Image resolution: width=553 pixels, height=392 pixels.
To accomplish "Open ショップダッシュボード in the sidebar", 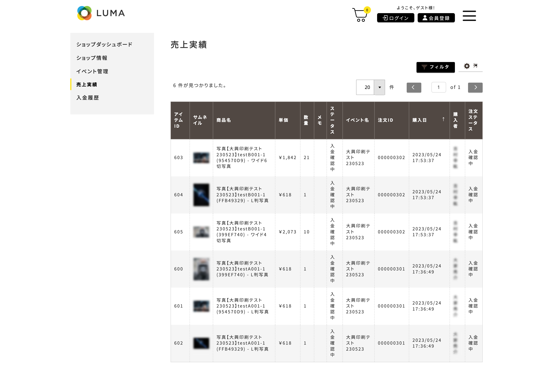I will point(104,44).
